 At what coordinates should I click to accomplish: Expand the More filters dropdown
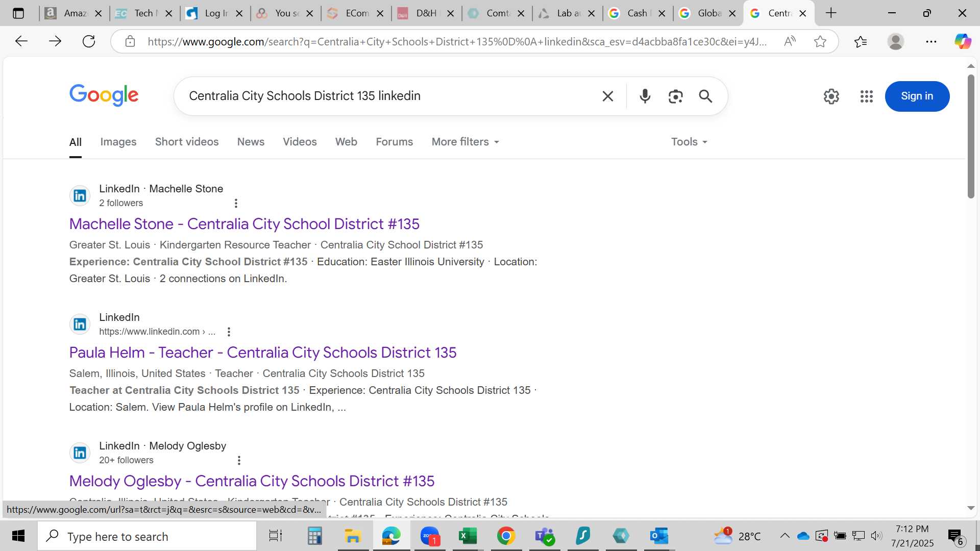click(465, 142)
